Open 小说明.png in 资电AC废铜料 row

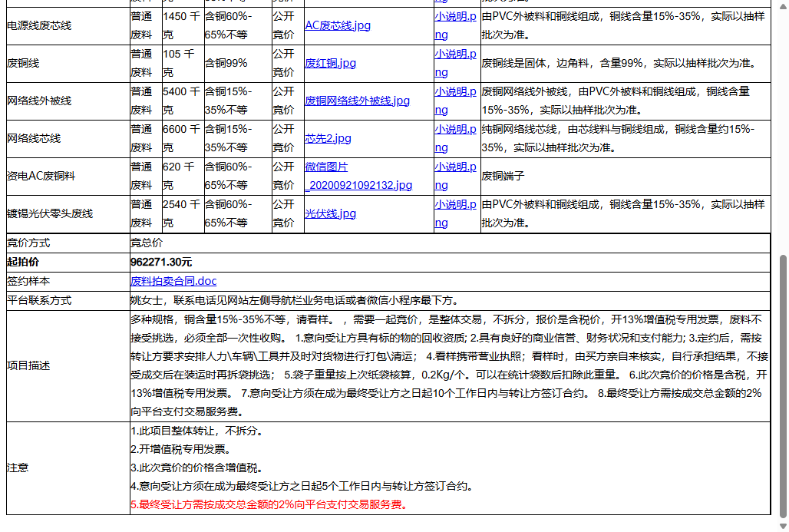pos(455,176)
